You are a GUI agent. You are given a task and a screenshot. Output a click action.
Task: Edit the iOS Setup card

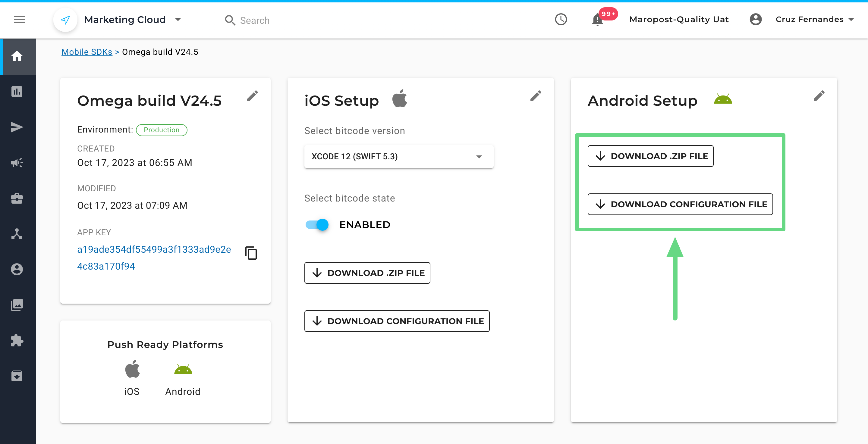[x=536, y=96]
